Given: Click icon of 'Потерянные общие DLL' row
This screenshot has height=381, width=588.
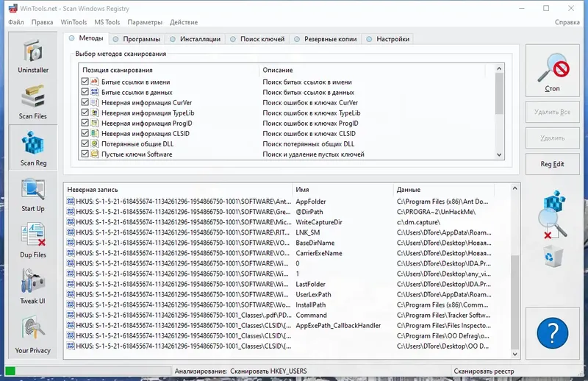Looking at the screenshot, I should tap(95, 143).
